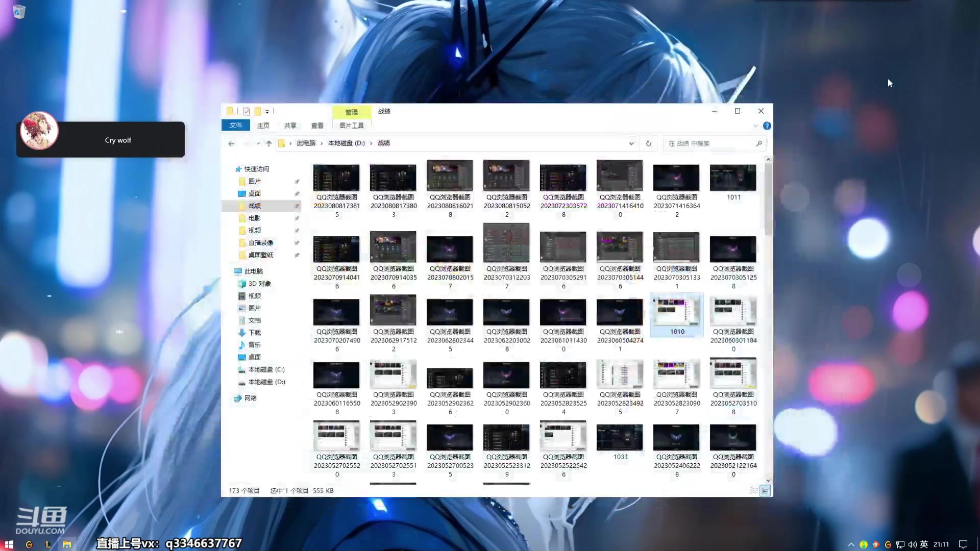
Task: Select screenshot file 20230528234925
Action: coord(620,387)
